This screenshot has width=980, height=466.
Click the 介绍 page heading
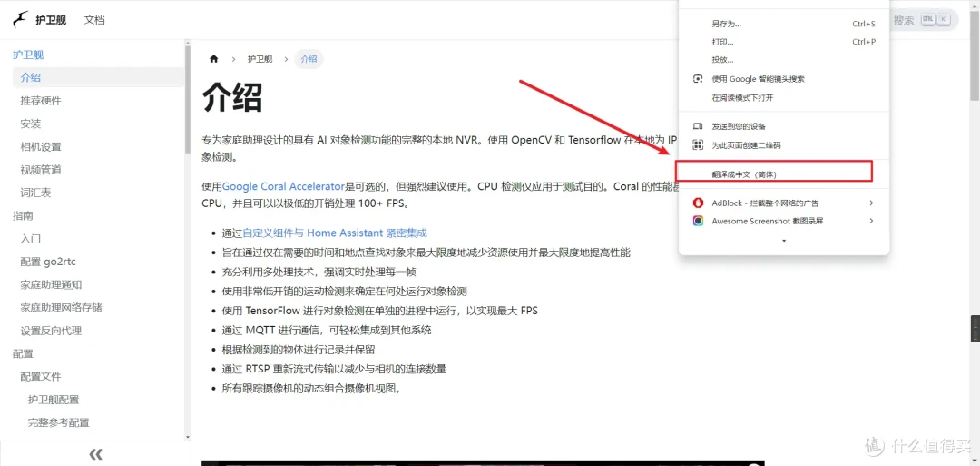(x=232, y=97)
